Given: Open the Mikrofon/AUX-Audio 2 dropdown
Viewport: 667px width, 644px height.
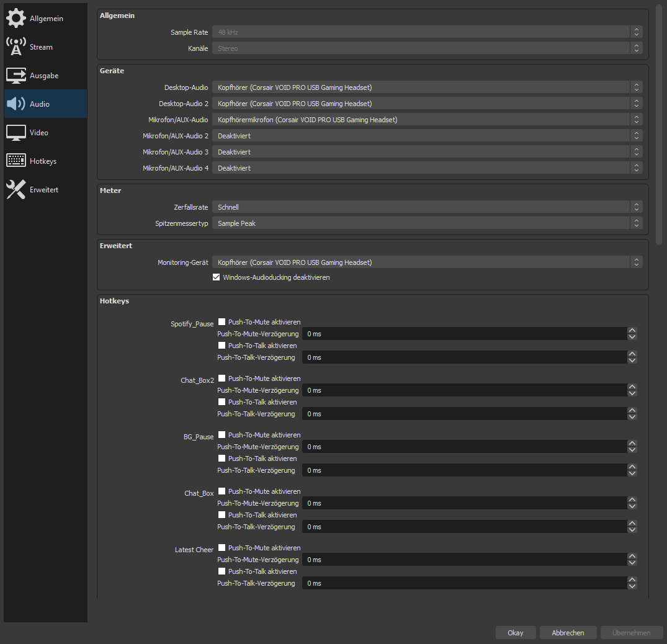Looking at the screenshot, I should [427, 135].
